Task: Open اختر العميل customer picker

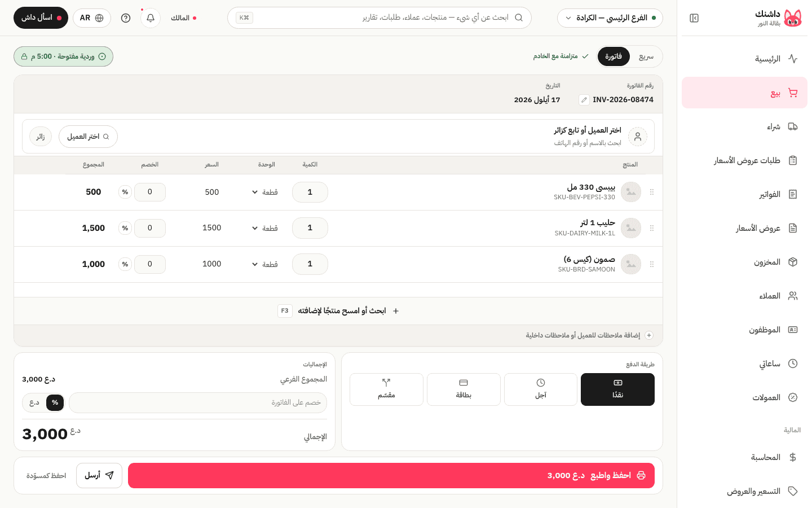Action: tap(88, 137)
